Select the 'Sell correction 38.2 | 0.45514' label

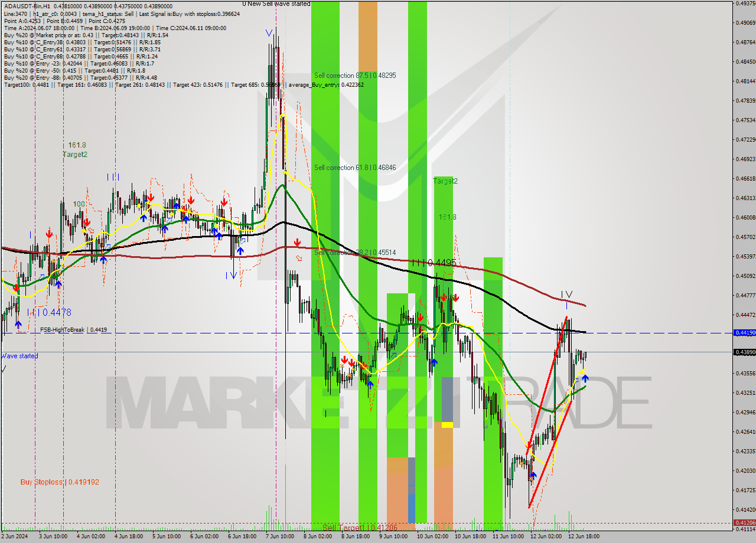pos(355,252)
